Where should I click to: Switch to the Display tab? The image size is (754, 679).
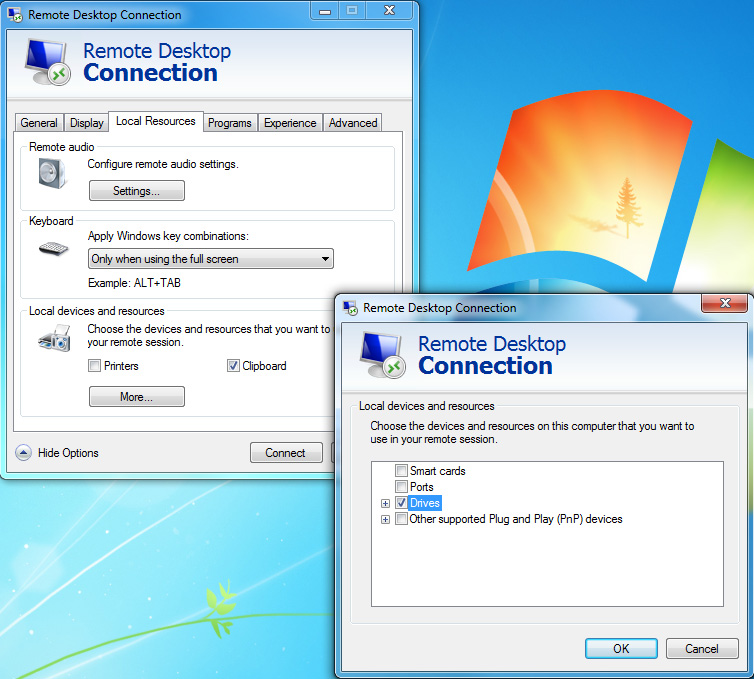87,123
